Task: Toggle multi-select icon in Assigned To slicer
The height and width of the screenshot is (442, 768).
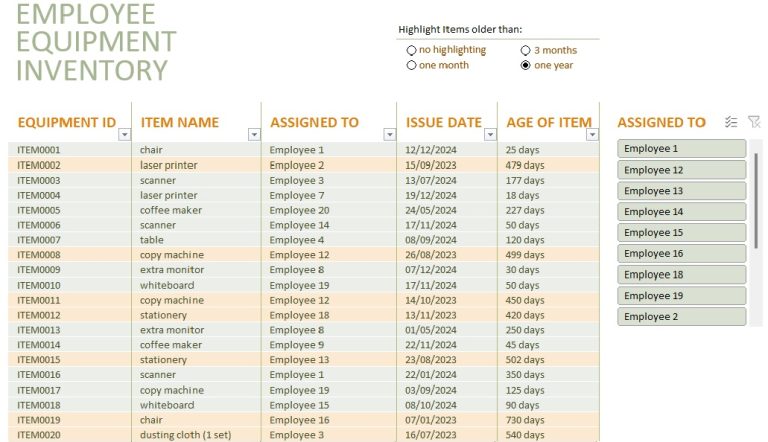Action: (x=731, y=122)
